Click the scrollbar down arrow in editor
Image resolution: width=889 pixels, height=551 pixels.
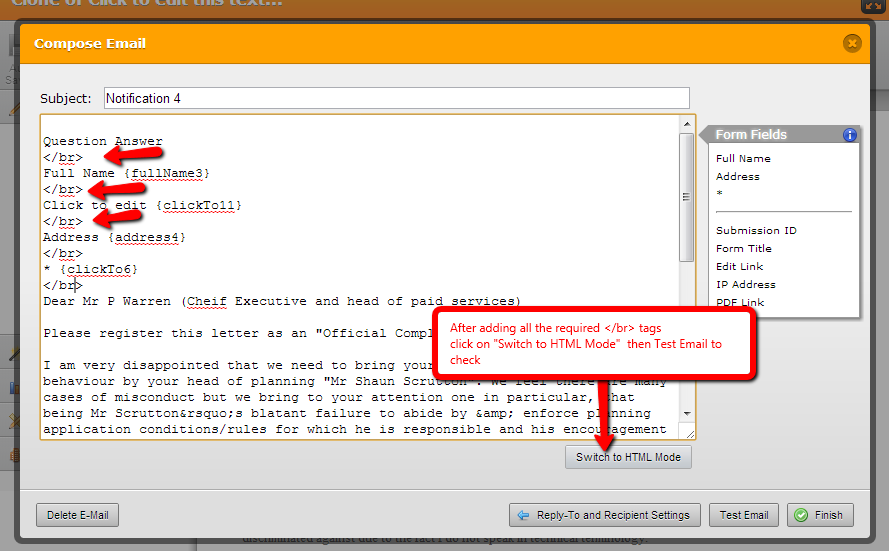click(x=686, y=412)
